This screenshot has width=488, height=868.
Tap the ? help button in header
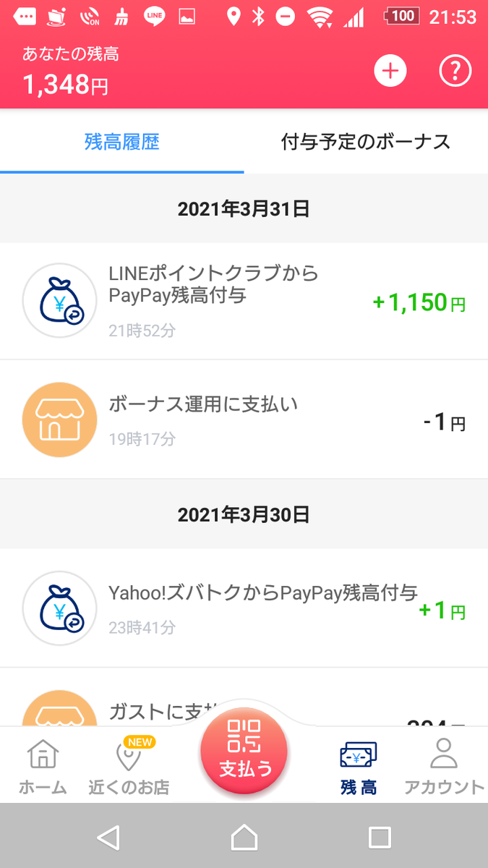455,71
